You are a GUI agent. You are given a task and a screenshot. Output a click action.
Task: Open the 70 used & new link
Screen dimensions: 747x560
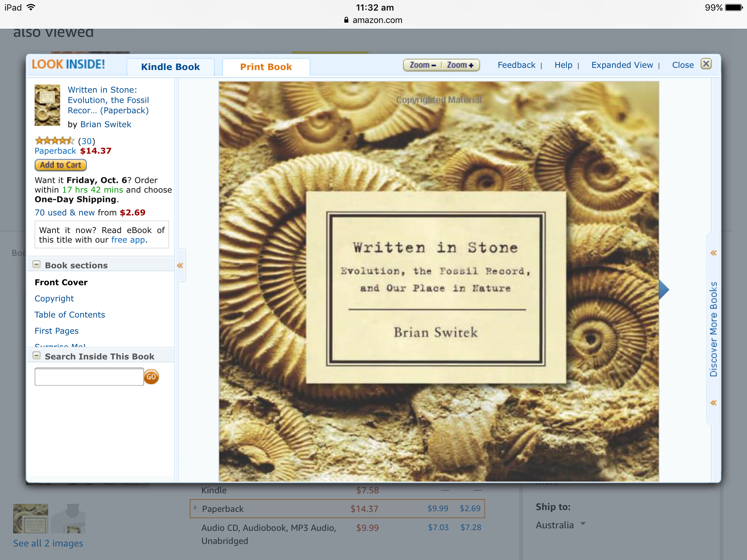(65, 213)
